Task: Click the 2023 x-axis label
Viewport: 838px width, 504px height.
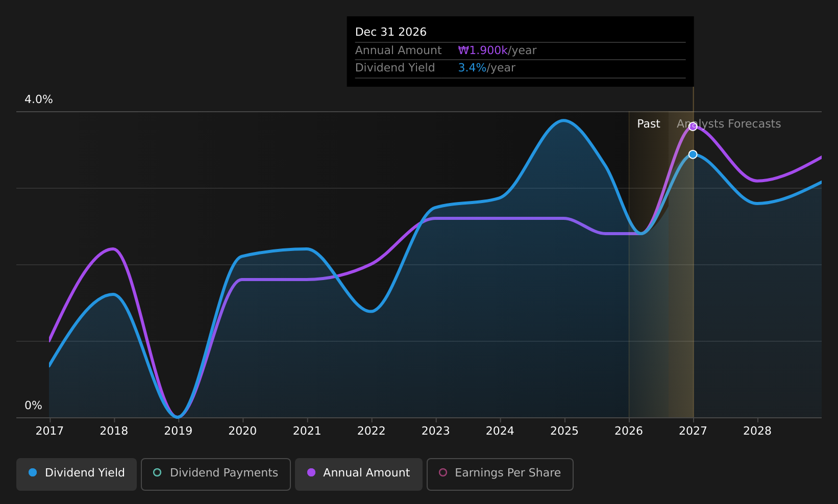Action: [435, 431]
